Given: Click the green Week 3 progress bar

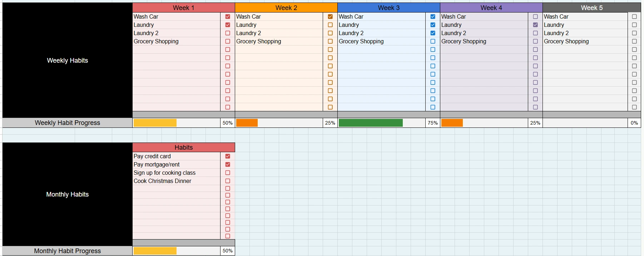Looking at the screenshot, I should (370, 123).
